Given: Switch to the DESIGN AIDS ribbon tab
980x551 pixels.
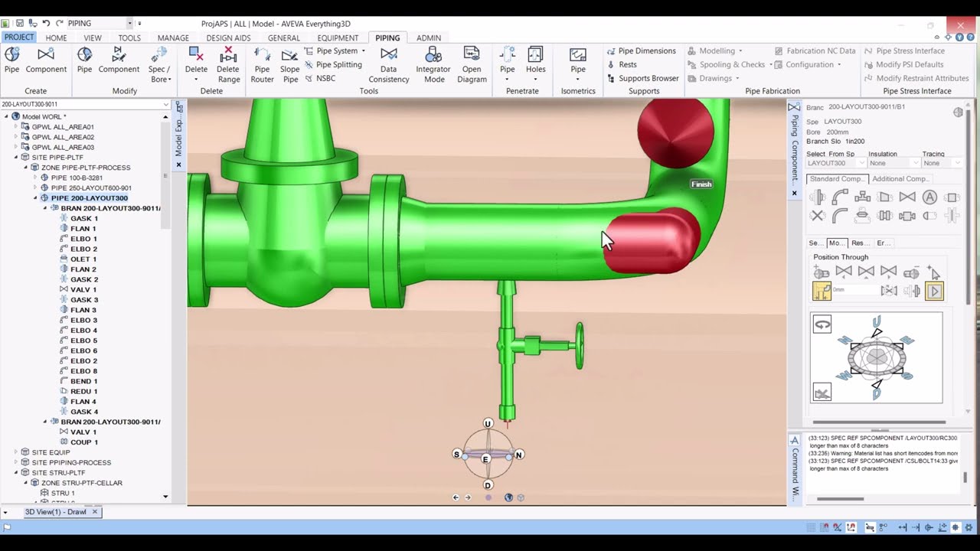Looking at the screenshot, I should pos(228,37).
